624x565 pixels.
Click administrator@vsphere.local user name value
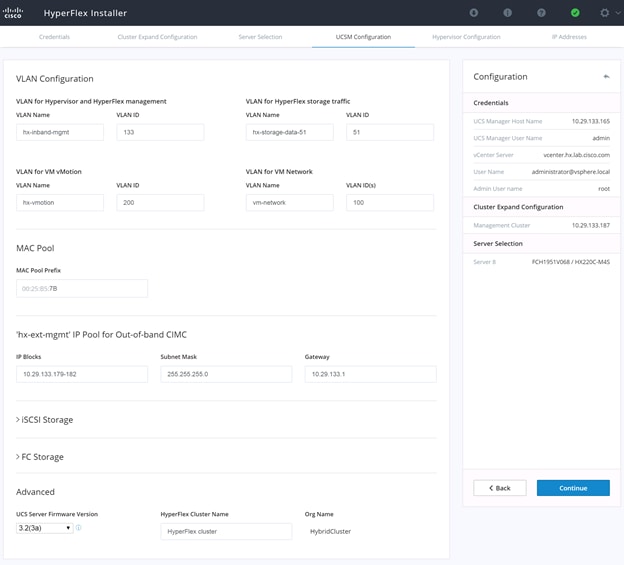571,171
